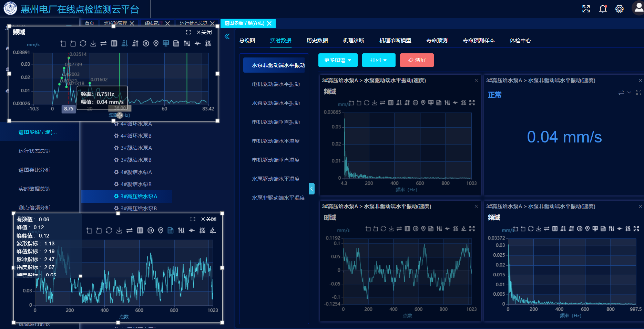
Task: Click the 36.00 cursor handle on frequency axis
Action: pyautogui.click(x=120, y=108)
